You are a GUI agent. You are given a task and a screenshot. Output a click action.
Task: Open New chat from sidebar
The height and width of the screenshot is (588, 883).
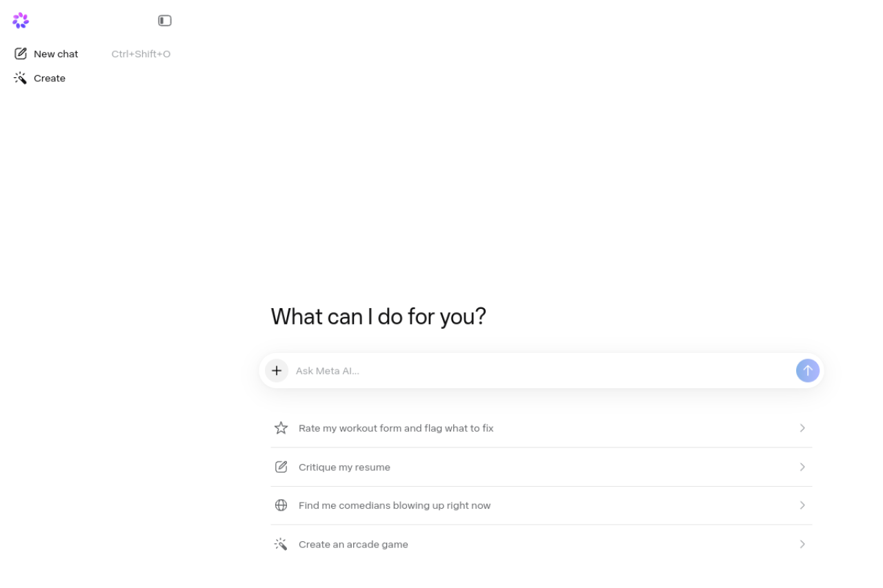point(56,54)
